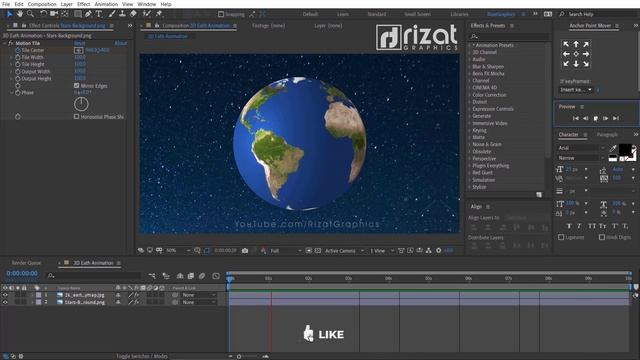Select the Hand tool
640x360 pixels.
(20, 14)
